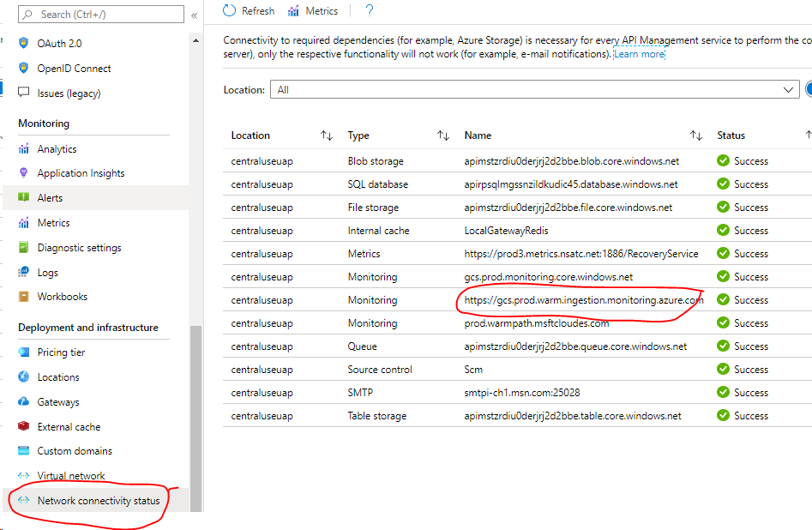812x530 pixels.
Task: Sort table by Status column arrow
Action: [809, 136]
